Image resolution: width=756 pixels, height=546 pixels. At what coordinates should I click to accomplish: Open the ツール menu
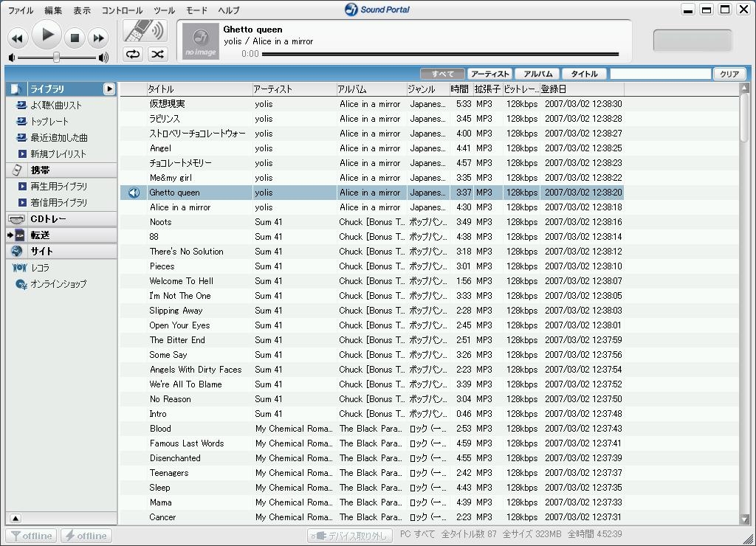(x=165, y=10)
